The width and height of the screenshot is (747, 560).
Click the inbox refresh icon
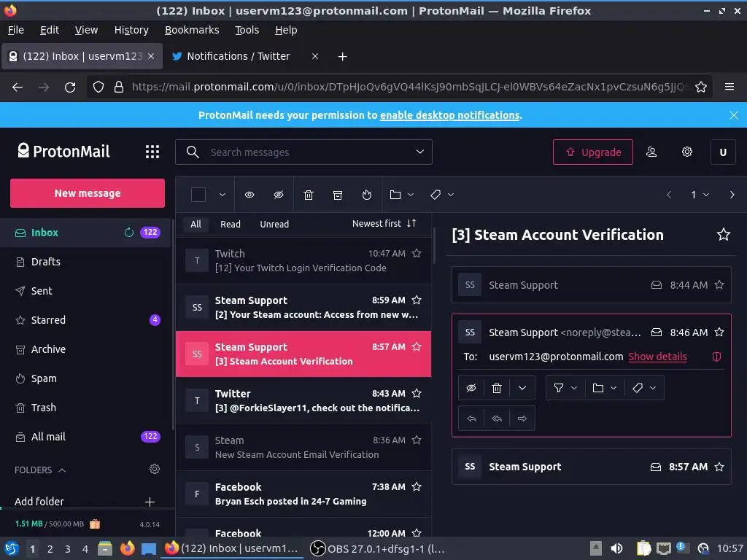[128, 233]
